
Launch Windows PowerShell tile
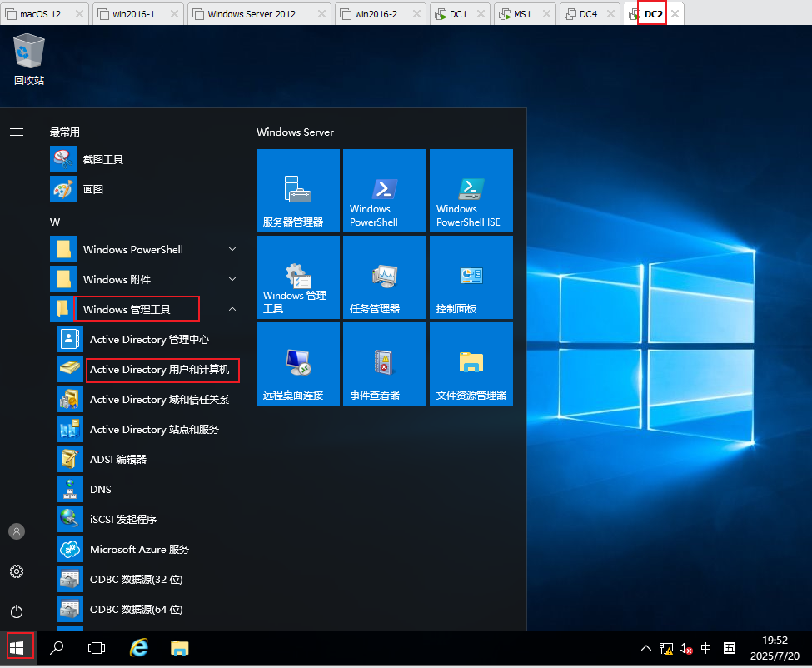pos(385,191)
